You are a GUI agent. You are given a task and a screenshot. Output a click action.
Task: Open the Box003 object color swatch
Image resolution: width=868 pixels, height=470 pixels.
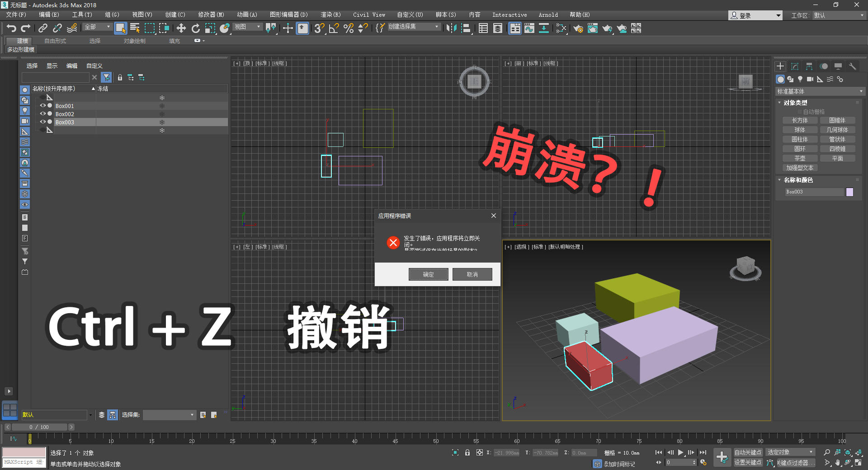coord(850,192)
